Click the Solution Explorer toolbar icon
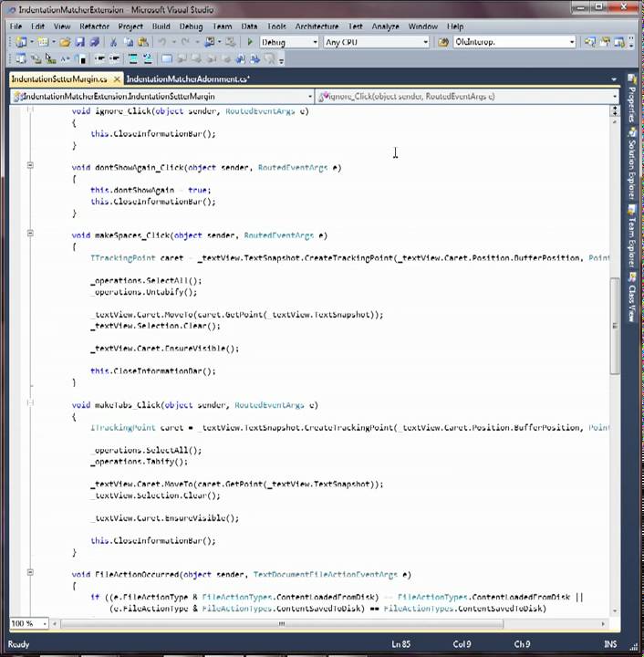 click(590, 42)
